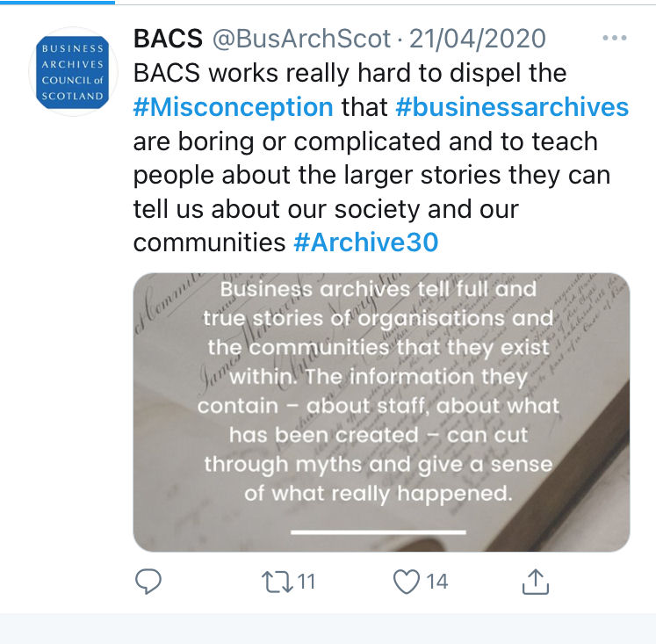Expand the attached business archives quote image
This screenshot has width=656, height=644.
click(381, 412)
